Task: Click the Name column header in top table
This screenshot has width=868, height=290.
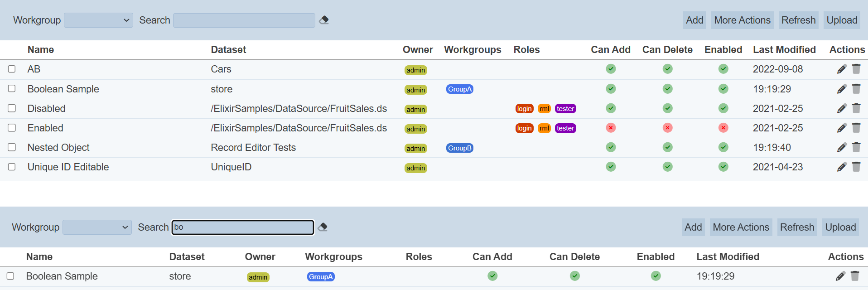Action: tap(41, 50)
